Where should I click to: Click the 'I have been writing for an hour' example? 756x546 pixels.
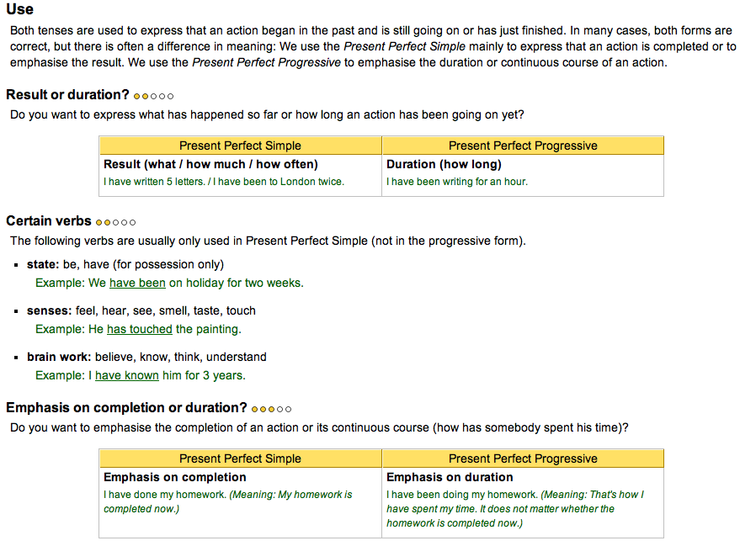click(x=457, y=182)
